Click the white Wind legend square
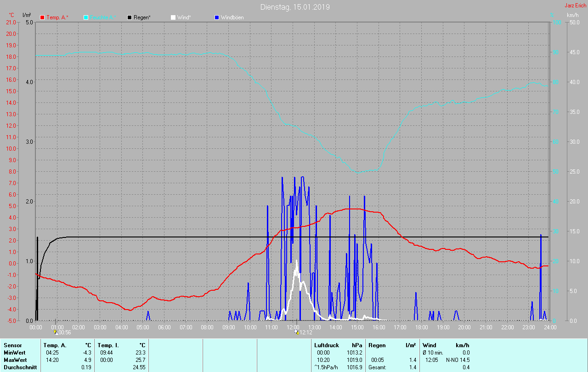 pyautogui.click(x=173, y=17)
